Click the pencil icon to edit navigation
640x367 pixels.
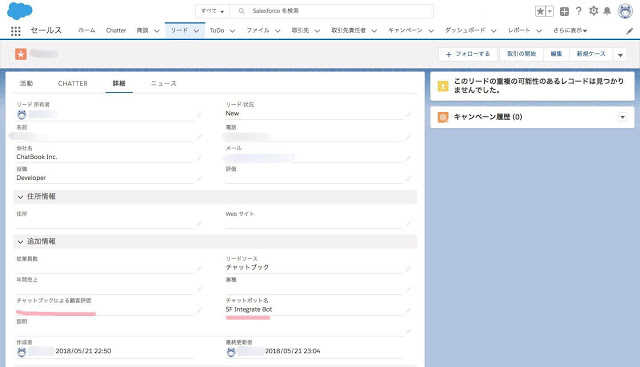click(x=630, y=31)
